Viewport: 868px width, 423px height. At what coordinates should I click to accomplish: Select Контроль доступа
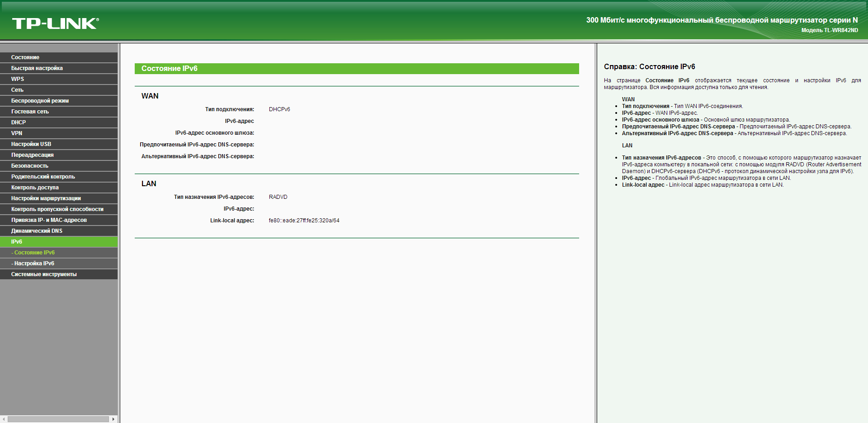(x=59, y=188)
